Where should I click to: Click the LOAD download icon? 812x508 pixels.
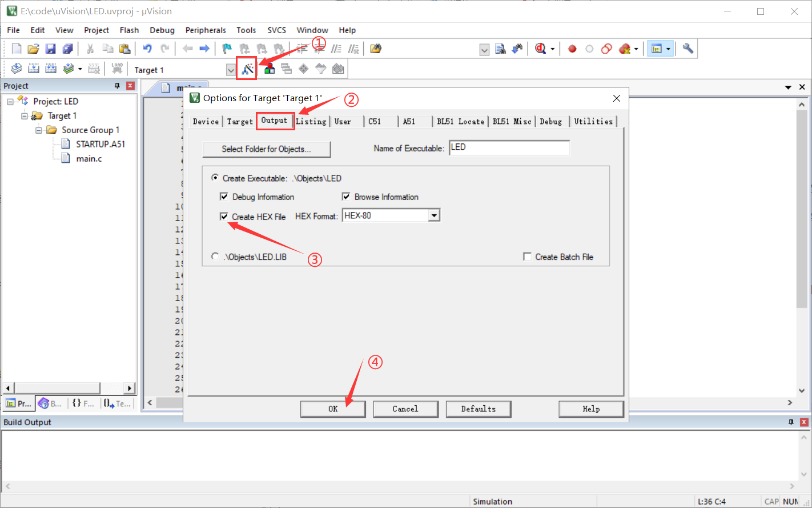tap(117, 69)
